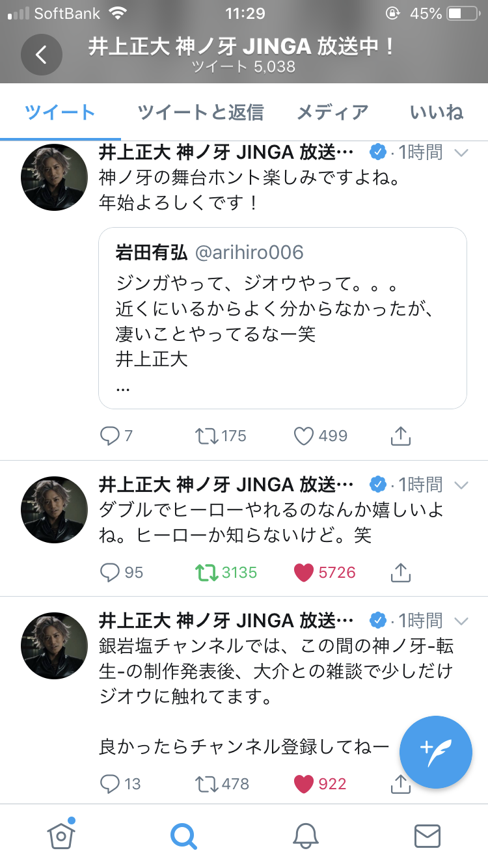Unlike the tweet with 5726 likes
Viewport: 488px width, 868px height.
(304, 573)
